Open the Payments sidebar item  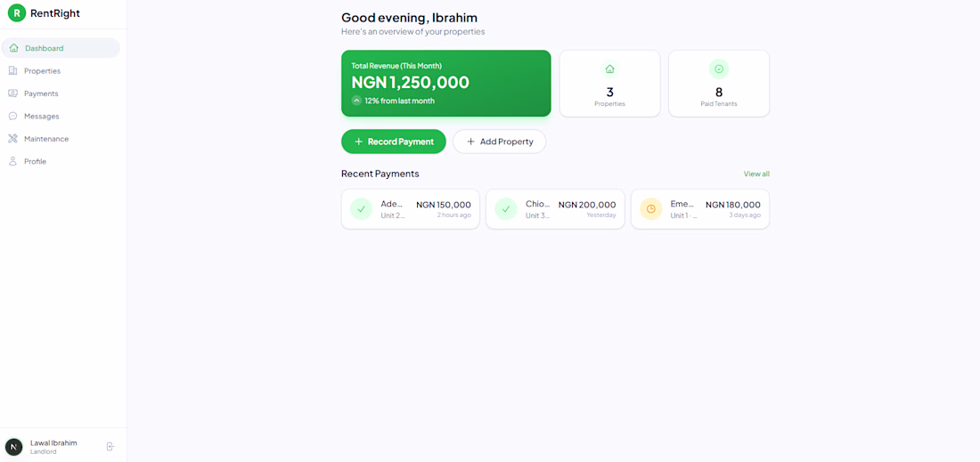(41, 93)
